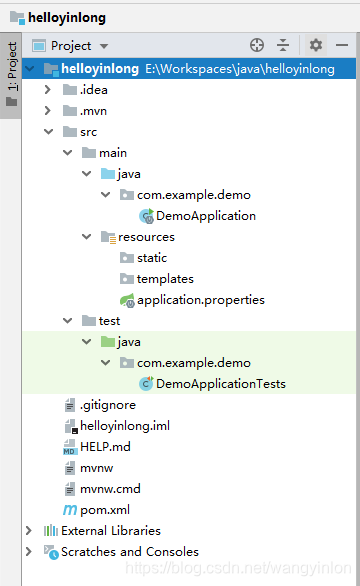Click the External Libraries bar-chart icon
This screenshot has height=586, width=360.
[50, 530]
